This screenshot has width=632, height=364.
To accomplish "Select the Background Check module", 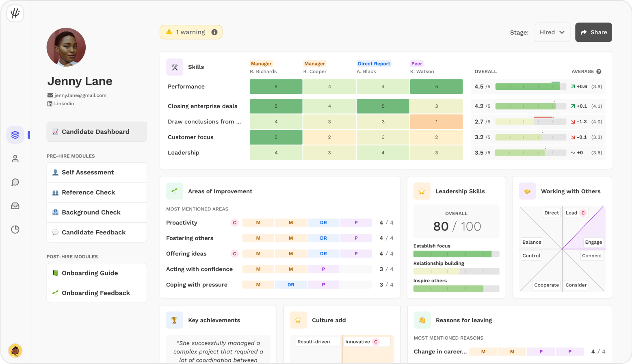I will coord(97,212).
